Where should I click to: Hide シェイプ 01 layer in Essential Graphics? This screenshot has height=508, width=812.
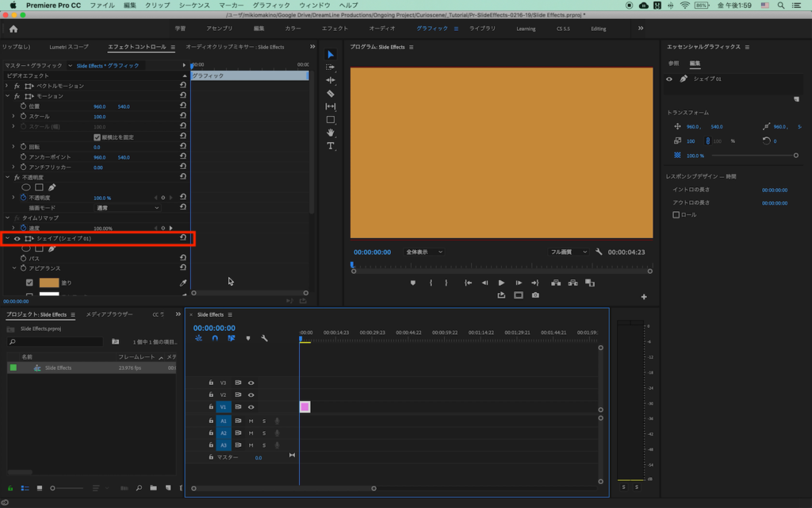click(x=669, y=79)
